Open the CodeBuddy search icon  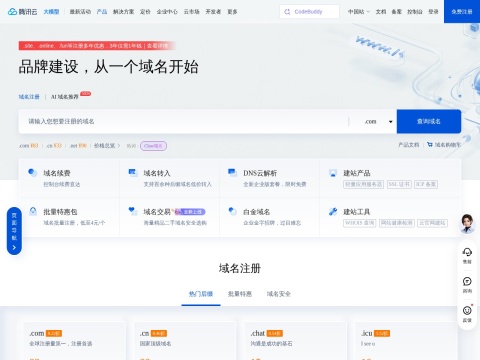click(x=287, y=12)
